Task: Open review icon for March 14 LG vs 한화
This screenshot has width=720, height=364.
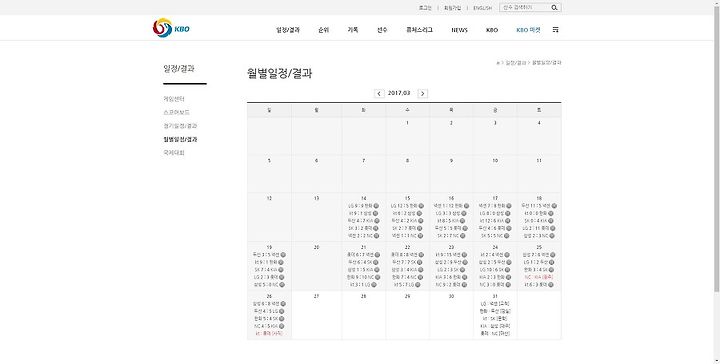Action: point(376,206)
